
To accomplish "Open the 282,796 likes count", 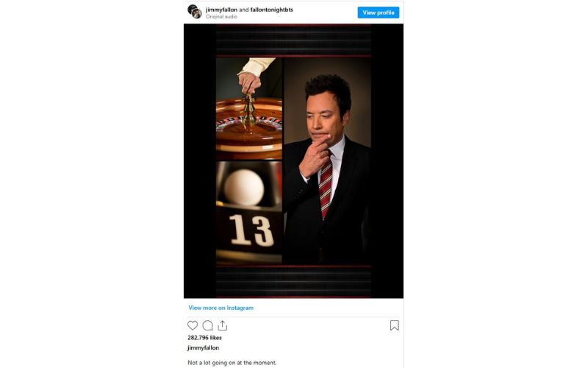I will pos(204,338).
